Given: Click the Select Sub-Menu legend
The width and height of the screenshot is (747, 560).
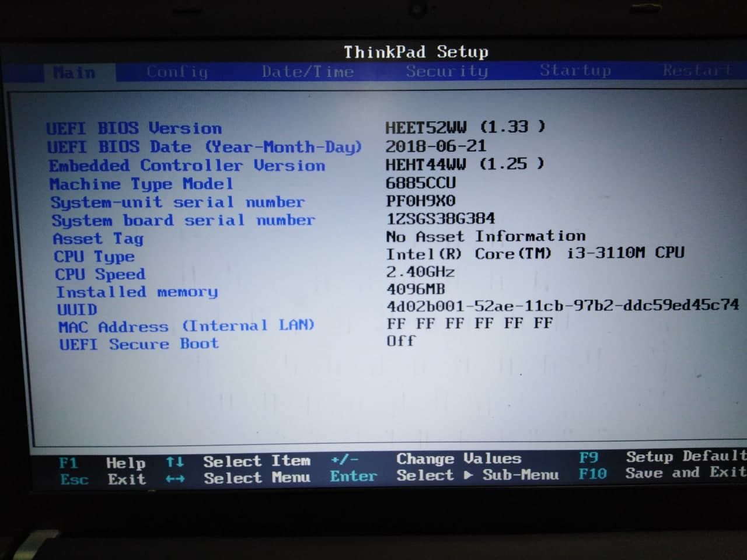Looking at the screenshot, I should coord(477,475).
